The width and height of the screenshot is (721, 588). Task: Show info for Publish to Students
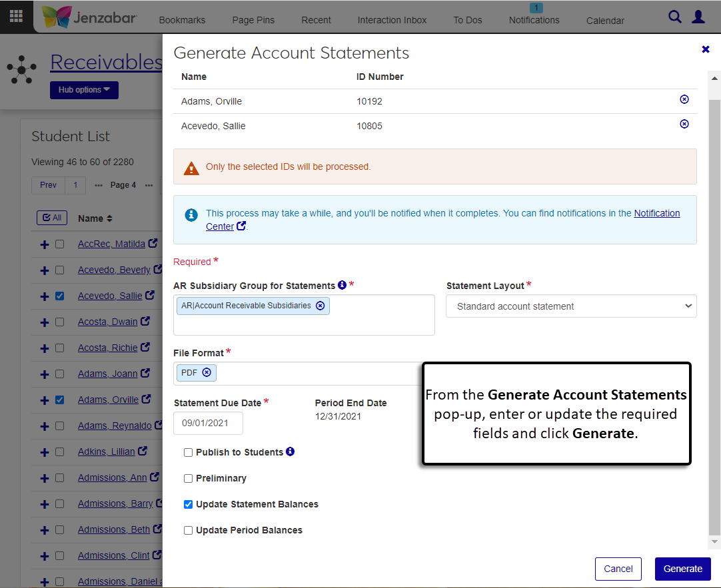(x=291, y=451)
